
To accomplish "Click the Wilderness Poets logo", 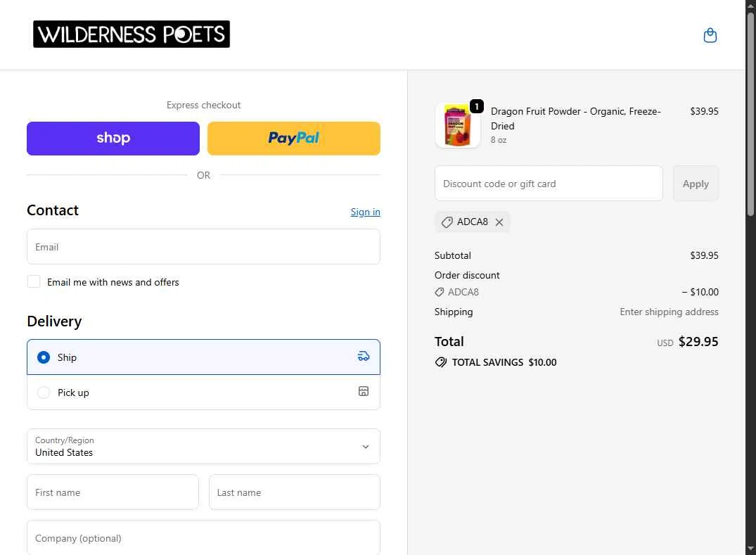I will pyautogui.click(x=131, y=34).
